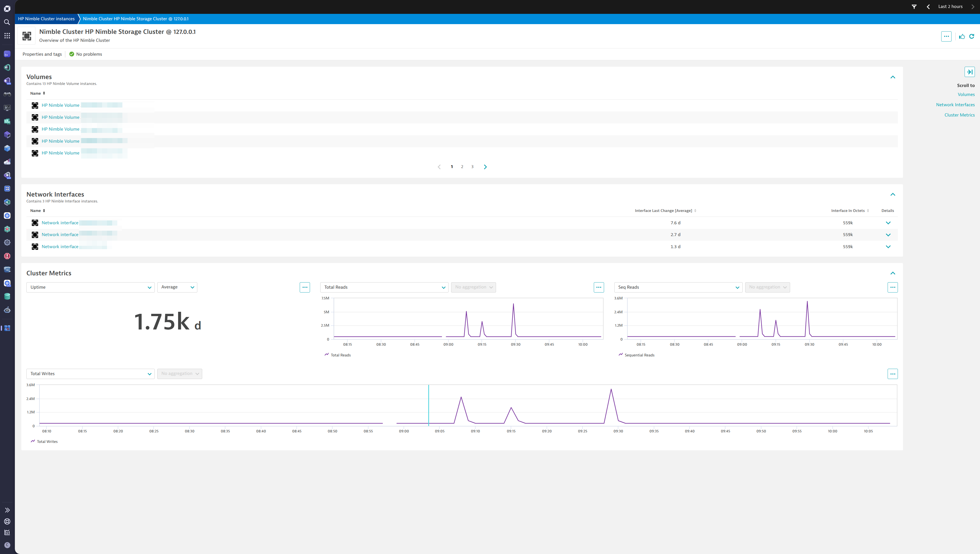980x554 pixels.
Task: Collapse the Cluster Metrics section
Action: pos(893,273)
